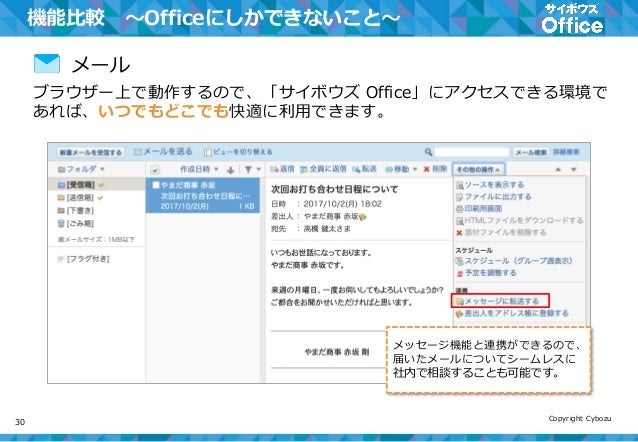
Task: Choose メッセージに転送する from the menu
Action: click(500, 301)
